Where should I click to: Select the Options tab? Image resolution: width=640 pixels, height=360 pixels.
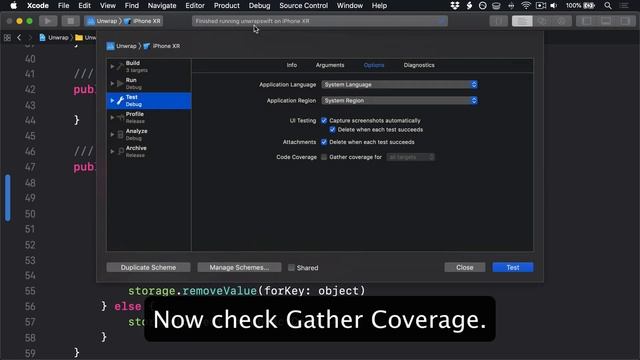click(374, 65)
